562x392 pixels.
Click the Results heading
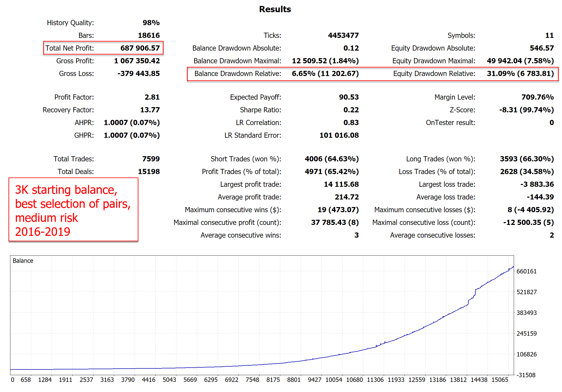pos(275,9)
